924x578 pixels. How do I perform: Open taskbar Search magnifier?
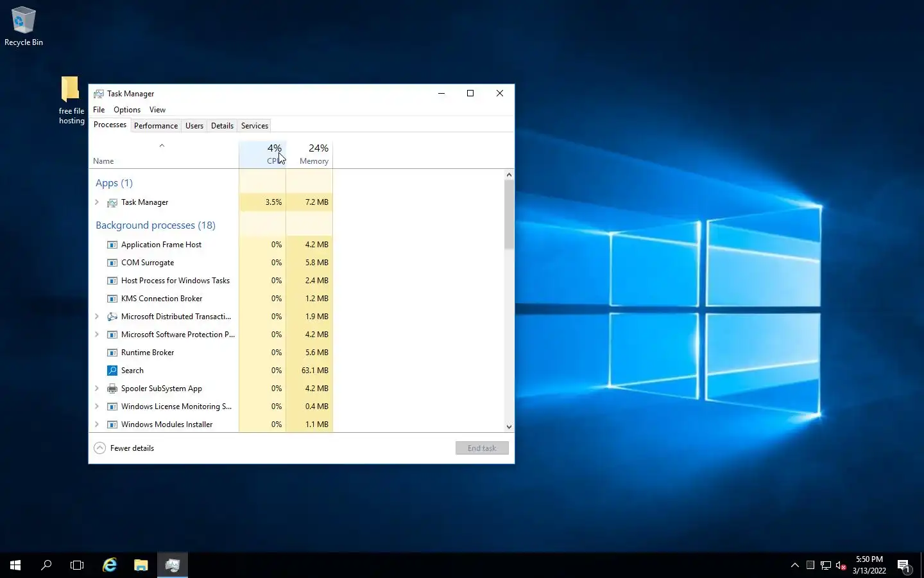click(x=46, y=565)
